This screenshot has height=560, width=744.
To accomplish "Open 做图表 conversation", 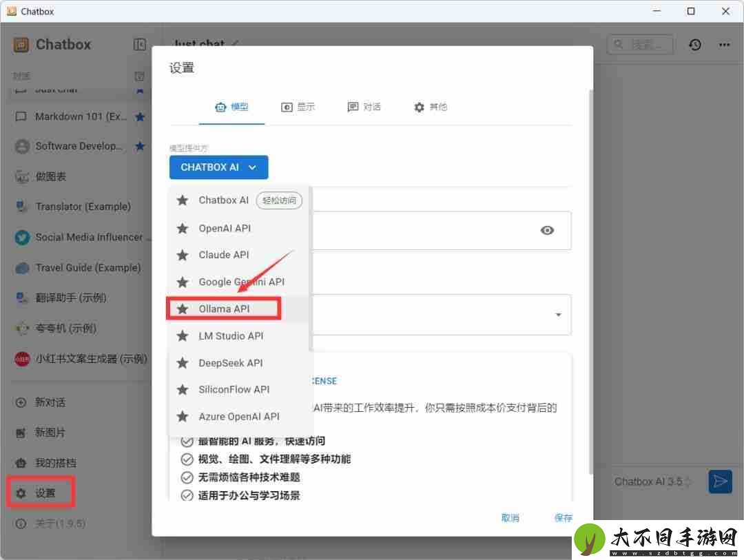I will tap(79, 176).
